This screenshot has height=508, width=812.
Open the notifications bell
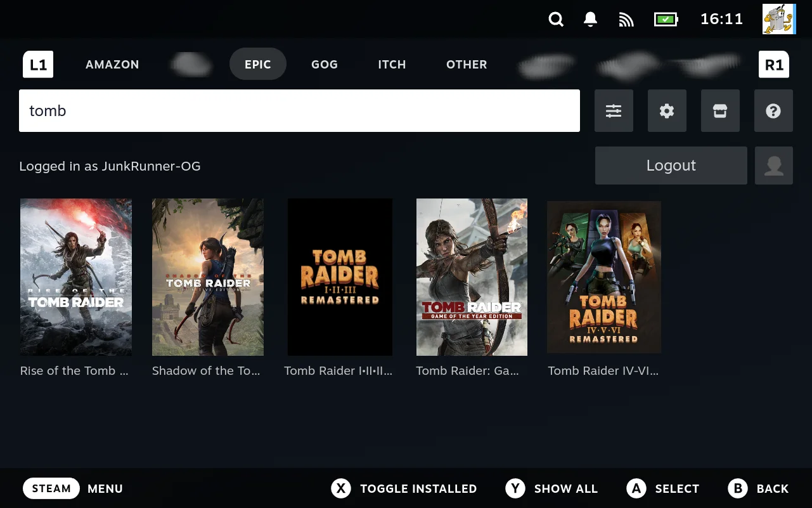[590, 20]
